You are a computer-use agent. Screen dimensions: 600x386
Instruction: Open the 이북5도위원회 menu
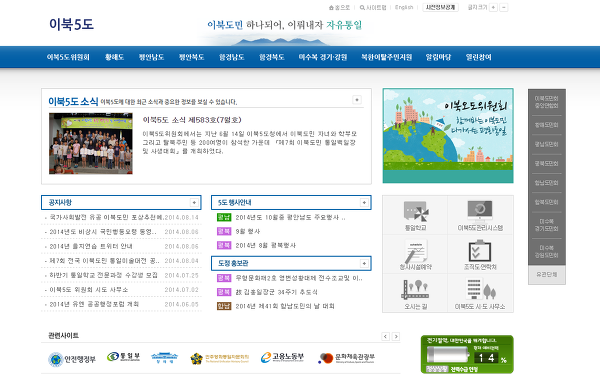click(68, 57)
